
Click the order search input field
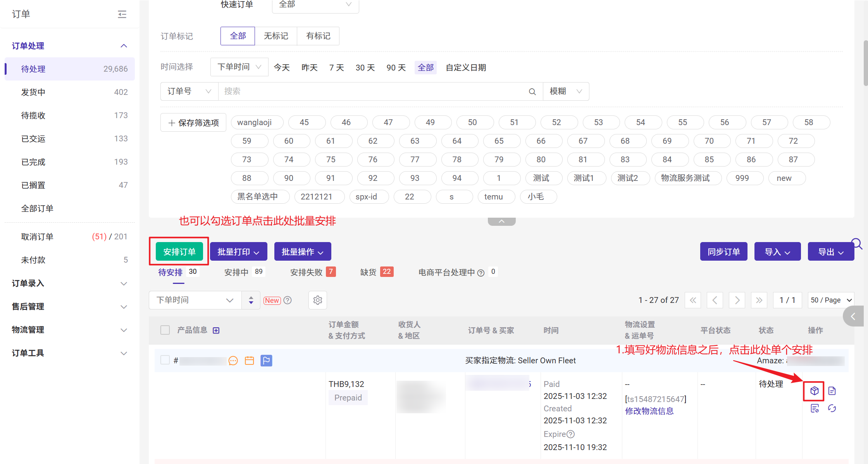(x=372, y=91)
